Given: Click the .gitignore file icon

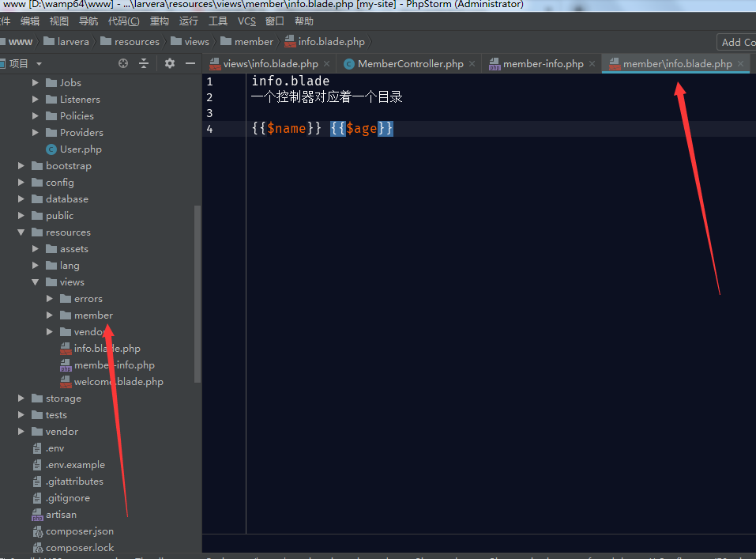Looking at the screenshot, I should (37, 498).
